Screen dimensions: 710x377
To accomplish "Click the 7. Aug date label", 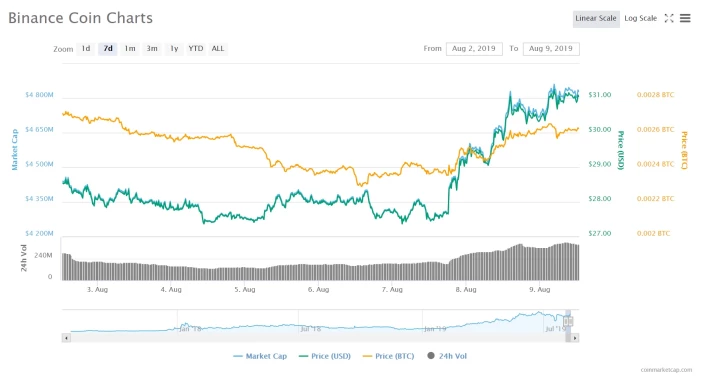I will click(x=392, y=289).
